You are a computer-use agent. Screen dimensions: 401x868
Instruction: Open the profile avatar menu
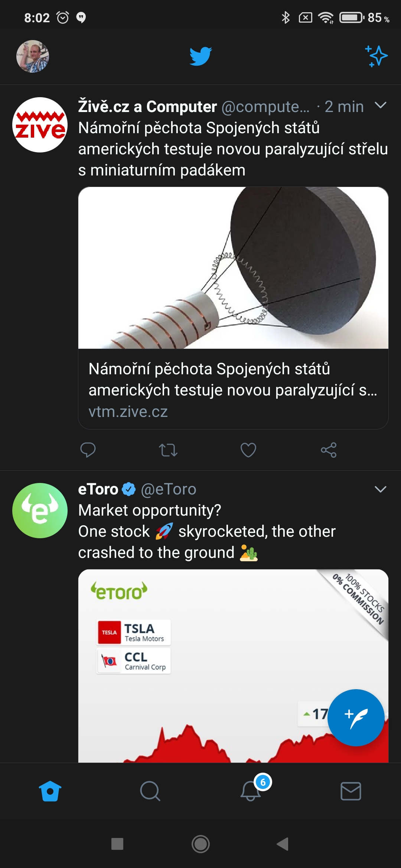point(33,56)
